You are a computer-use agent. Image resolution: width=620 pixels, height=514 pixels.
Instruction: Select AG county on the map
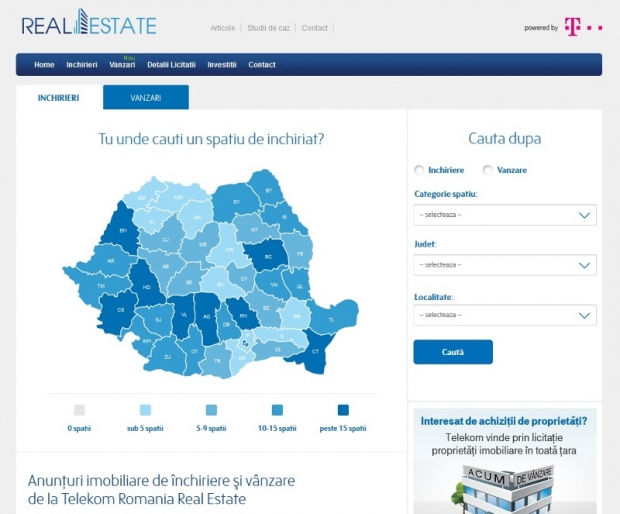click(x=206, y=317)
